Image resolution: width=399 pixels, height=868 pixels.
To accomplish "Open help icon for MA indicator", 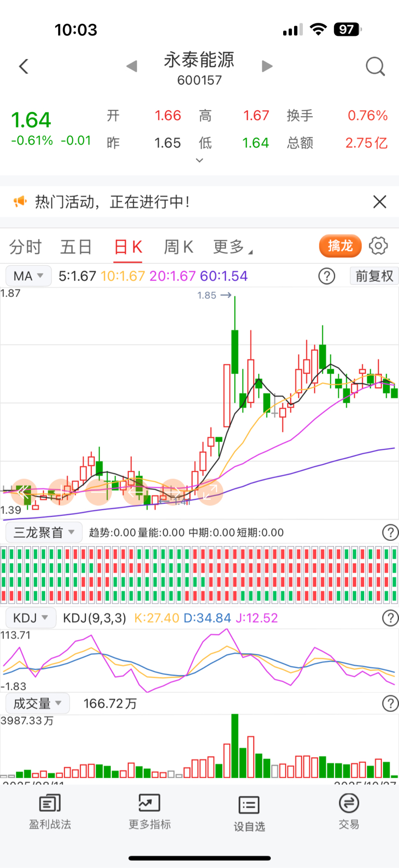I will pos(327,276).
